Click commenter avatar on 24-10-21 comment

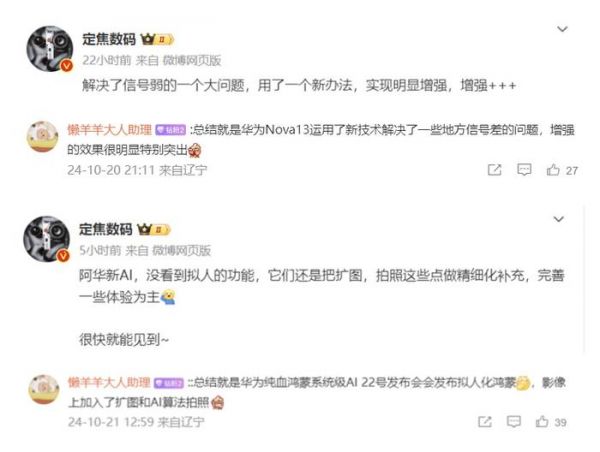coord(44,390)
